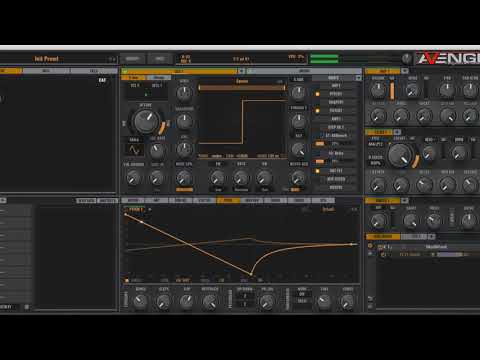Select the orange highlighted oscillator tab
This screenshot has width=480, height=360.
pyautogui.click(x=179, y=71)
